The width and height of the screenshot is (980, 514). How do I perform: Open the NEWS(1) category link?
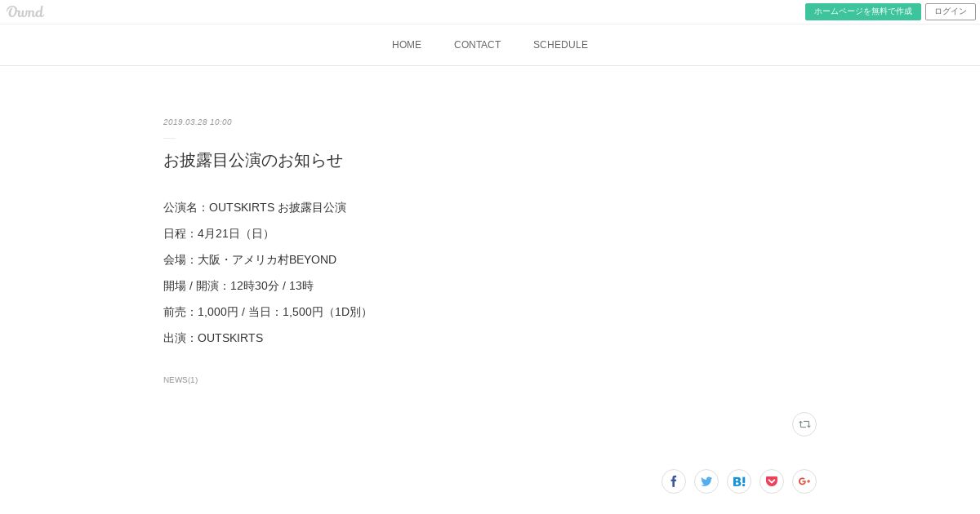[x=180, y=380]
